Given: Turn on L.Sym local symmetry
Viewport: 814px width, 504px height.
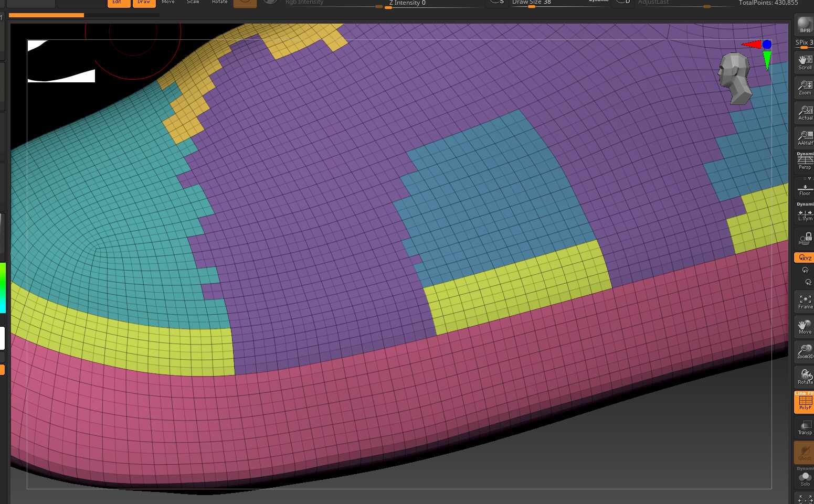Looking at the screenshot, I should (804, 214).
